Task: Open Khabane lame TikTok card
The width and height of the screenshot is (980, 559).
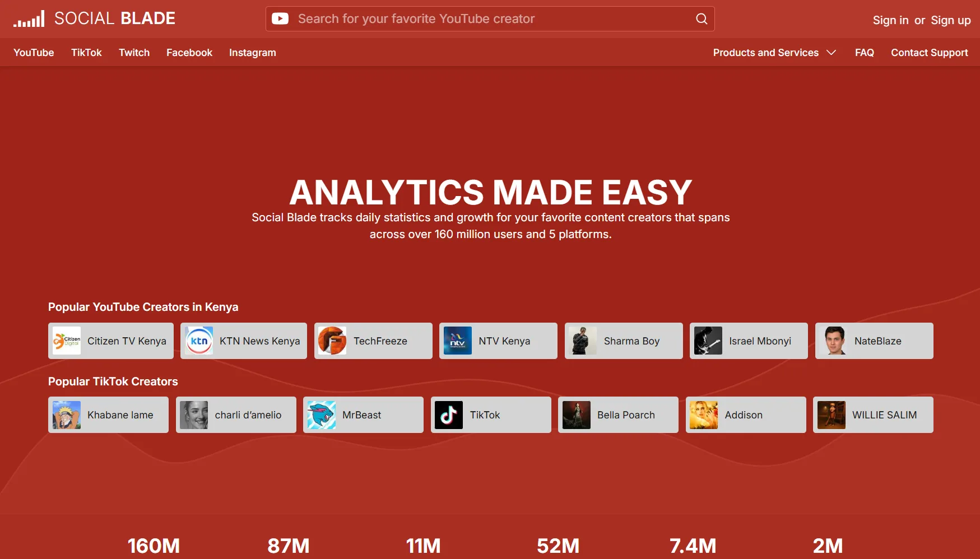Action: pyautogui.click(x=108, y=415)
